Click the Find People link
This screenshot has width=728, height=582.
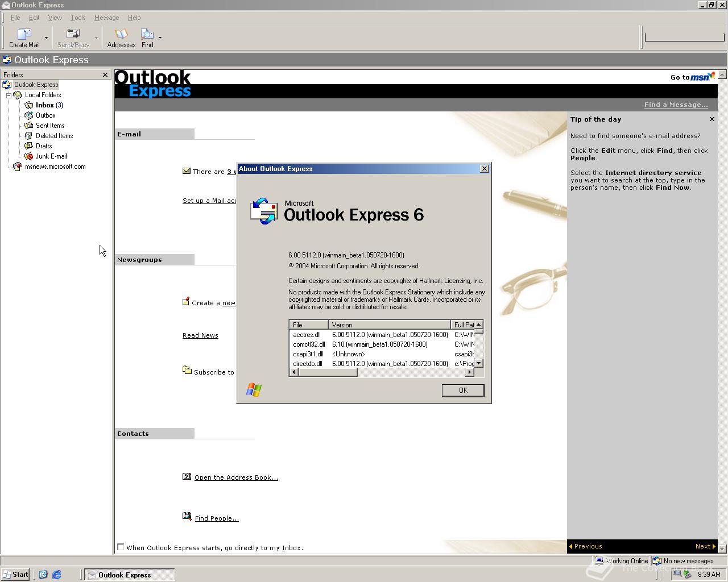(217, 518)
